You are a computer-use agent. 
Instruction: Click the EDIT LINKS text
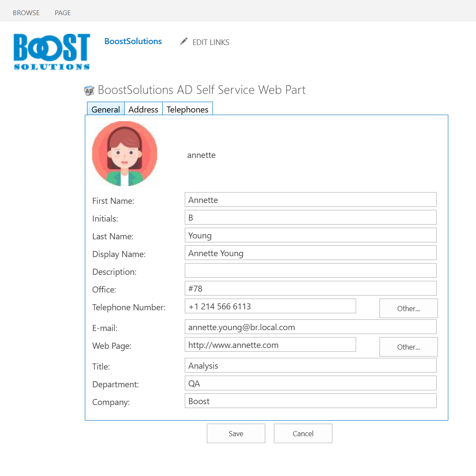(x=211, y=42)
